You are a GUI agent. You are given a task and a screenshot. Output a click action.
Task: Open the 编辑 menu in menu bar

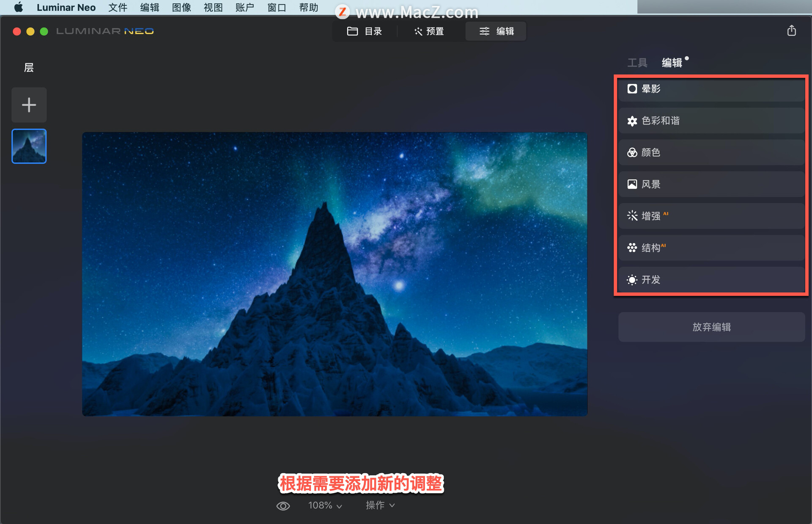pos(150,7)
